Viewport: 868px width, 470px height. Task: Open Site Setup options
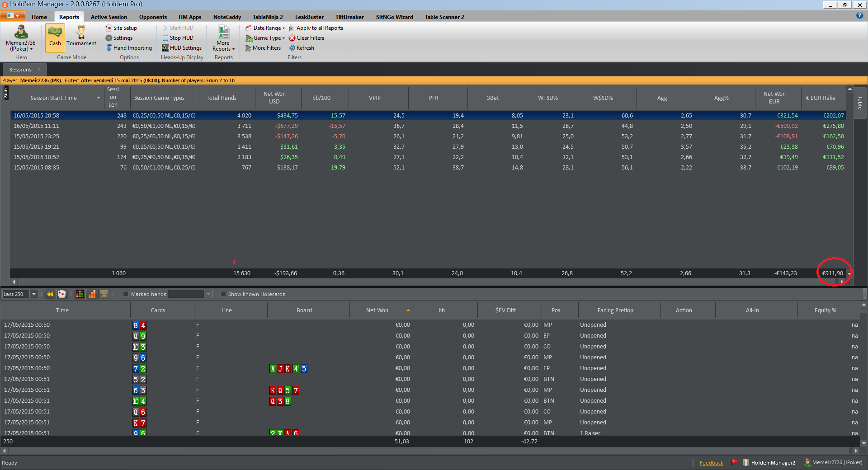121,28
